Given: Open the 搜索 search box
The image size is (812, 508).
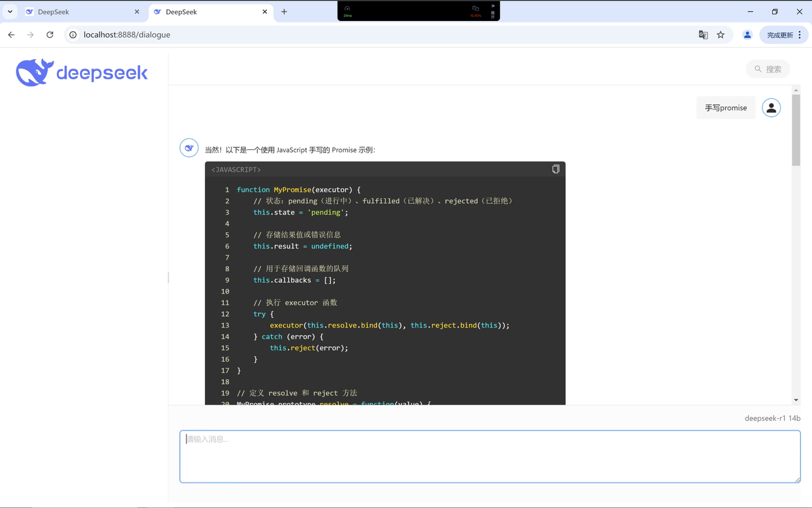Looking at the screenshot, I should (x=768, y=69).
